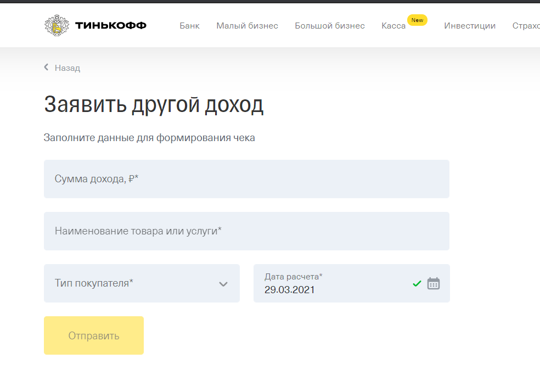Click the back chevron arrow icon
540x392 pixels.
tap(46, 67)
